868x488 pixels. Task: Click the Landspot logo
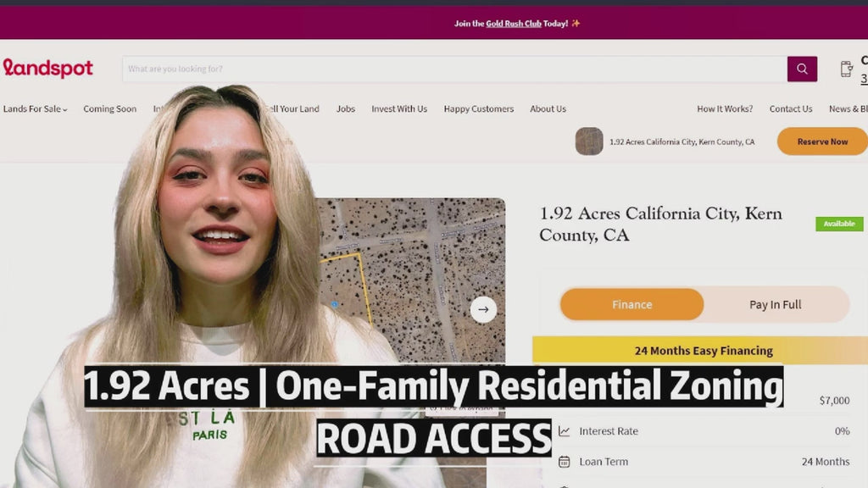(x=48, y=68)
